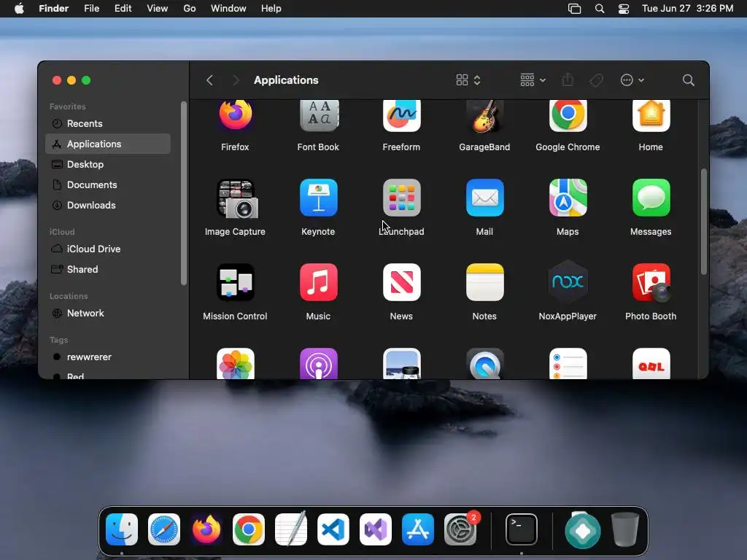The image size is (747, 560).
Task: Open Documents from the sidebar
Action: 108,184
